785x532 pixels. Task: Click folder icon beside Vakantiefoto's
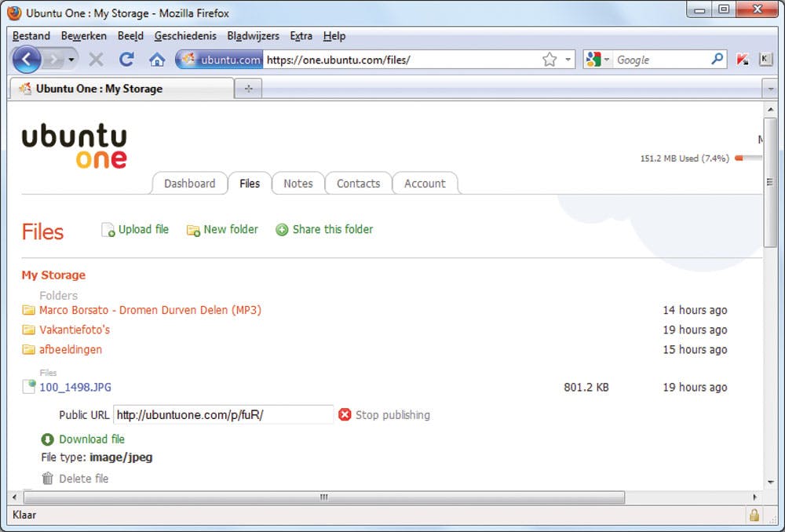click(28, 330)
